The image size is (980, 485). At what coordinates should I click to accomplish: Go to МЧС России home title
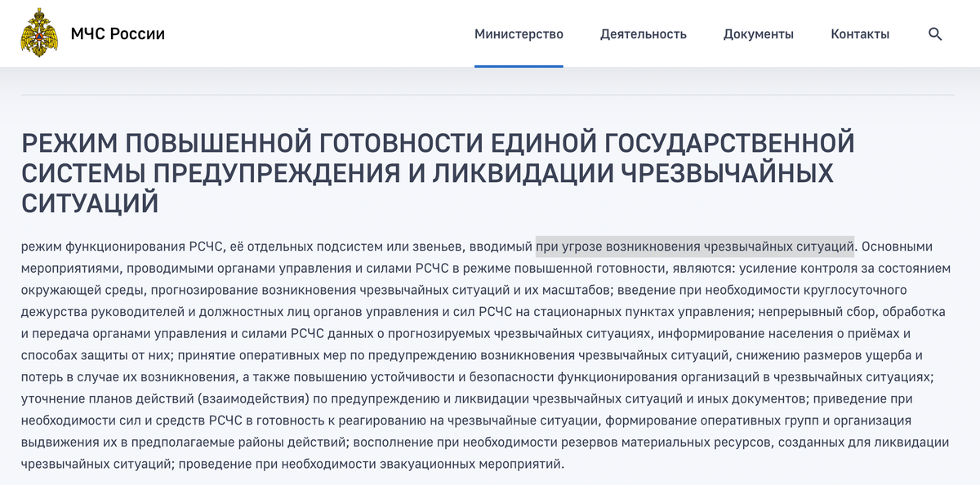tap(118, 33)
